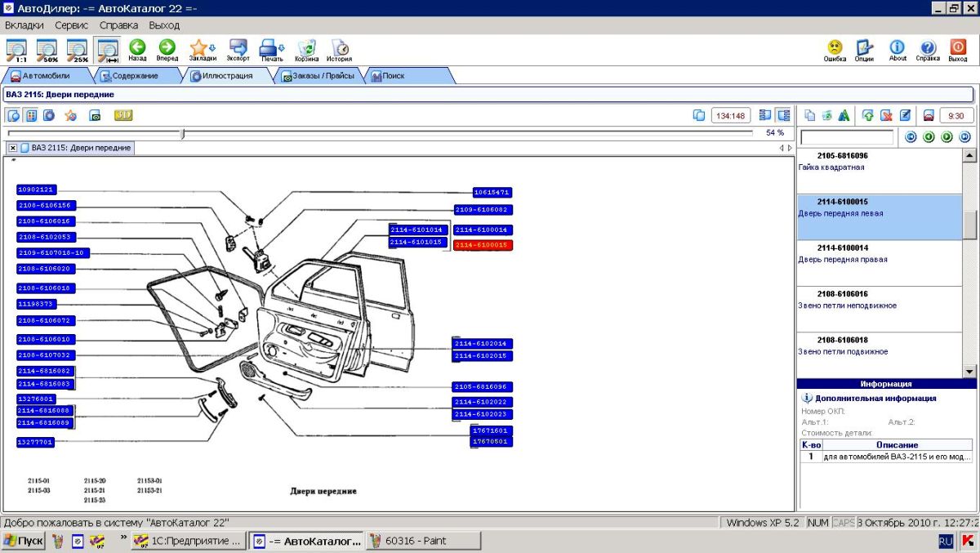
Task: Open the Корзина basket
Action: [x=307, y=50]
